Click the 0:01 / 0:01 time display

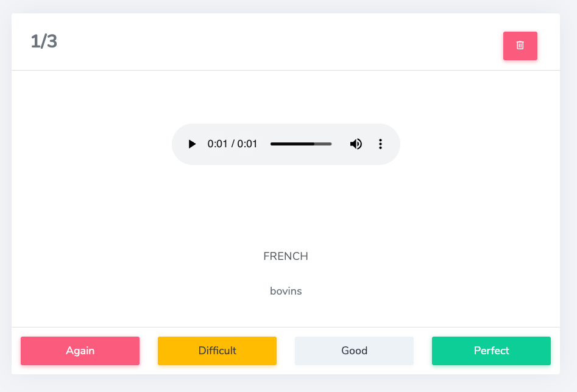232,144
